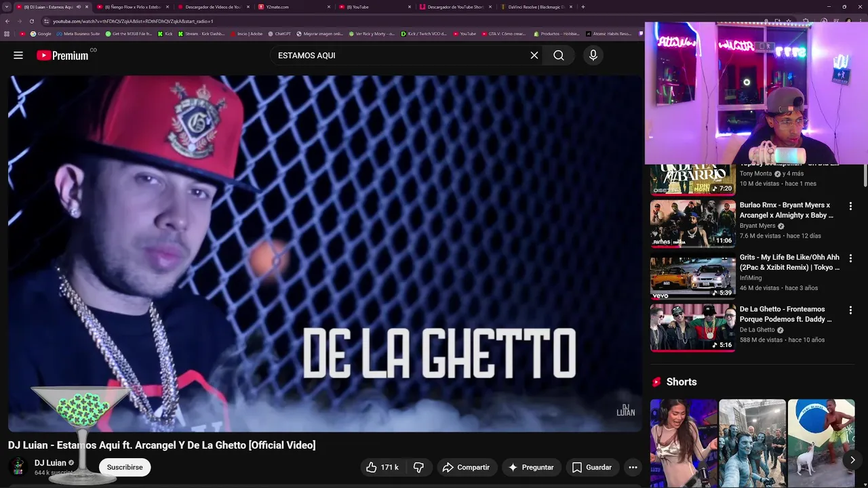This screenshot has width=868, height=488.
Task: Open the DJ Luian channel avatar
Action: tap(19, 467)
